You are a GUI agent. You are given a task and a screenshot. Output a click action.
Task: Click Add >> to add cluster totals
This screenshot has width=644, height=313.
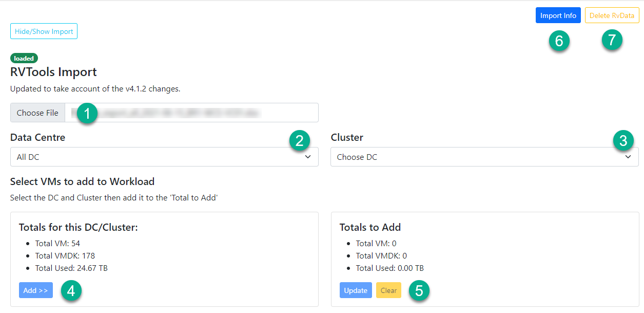[x=35, y=290]
